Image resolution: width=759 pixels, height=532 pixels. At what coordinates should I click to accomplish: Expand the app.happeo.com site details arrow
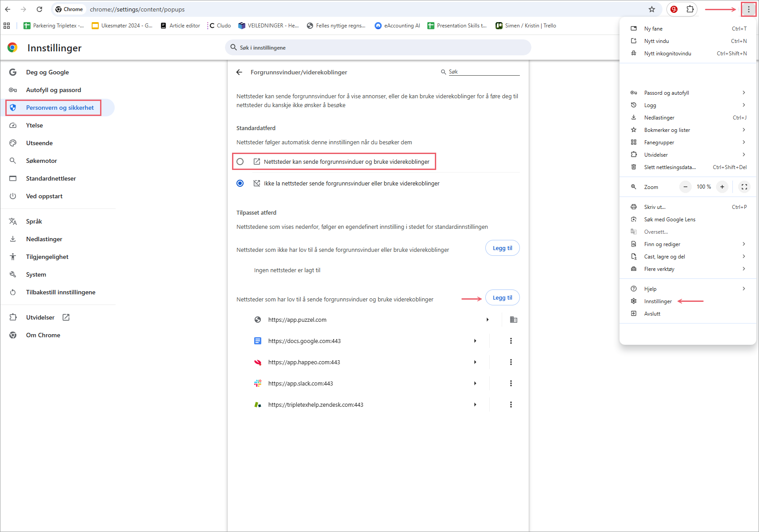475,362
